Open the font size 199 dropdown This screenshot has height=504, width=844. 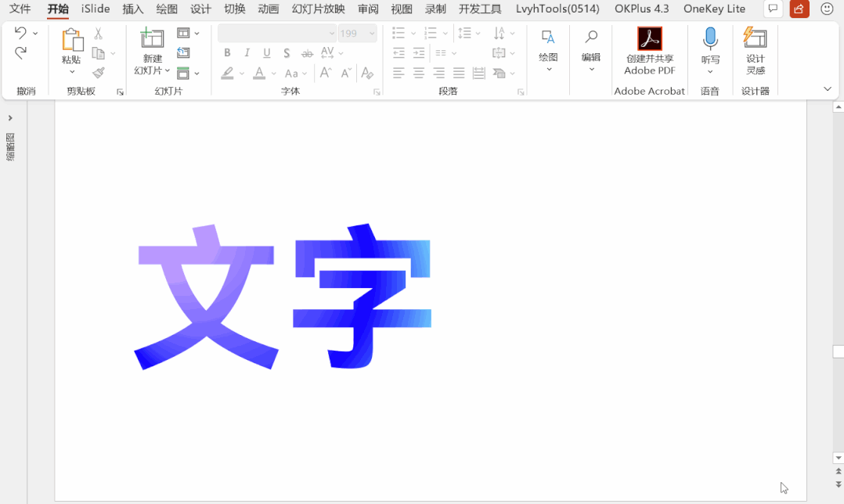pyautogui.click(x=371, y=34)
